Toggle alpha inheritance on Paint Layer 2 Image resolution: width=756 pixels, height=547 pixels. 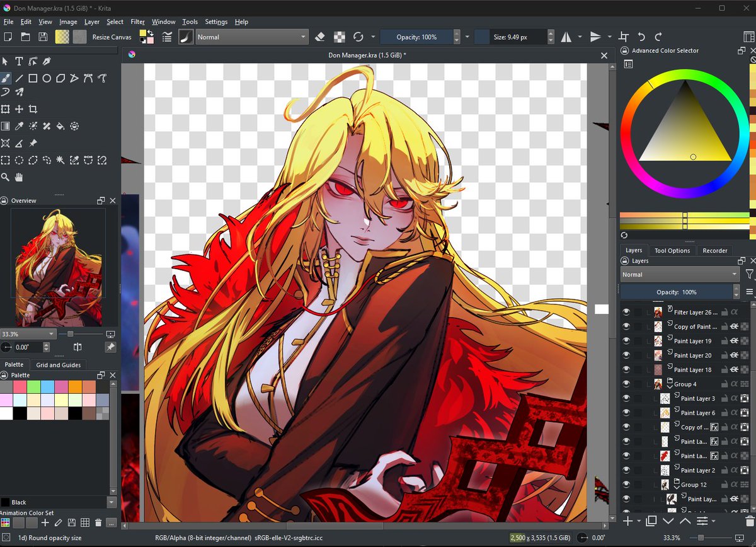(734, 470)
